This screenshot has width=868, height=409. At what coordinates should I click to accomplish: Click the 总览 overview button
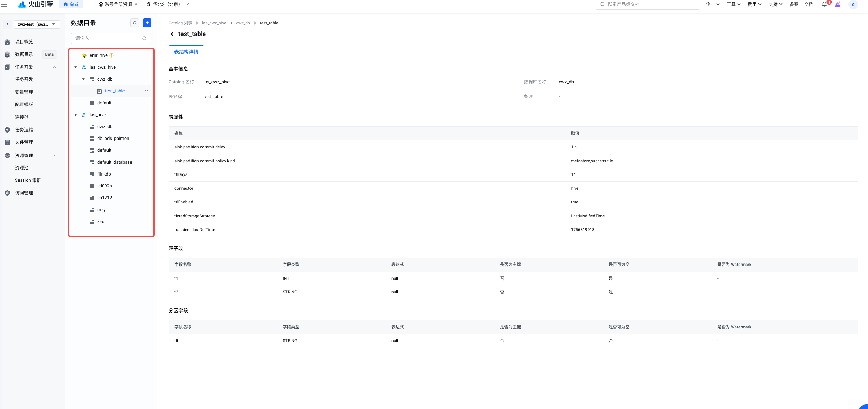[71, 4]
